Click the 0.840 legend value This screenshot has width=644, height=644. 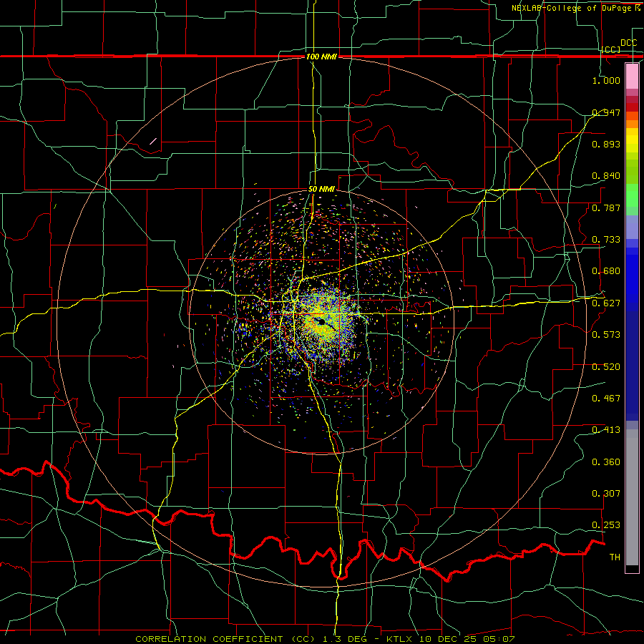coord(606,175)
